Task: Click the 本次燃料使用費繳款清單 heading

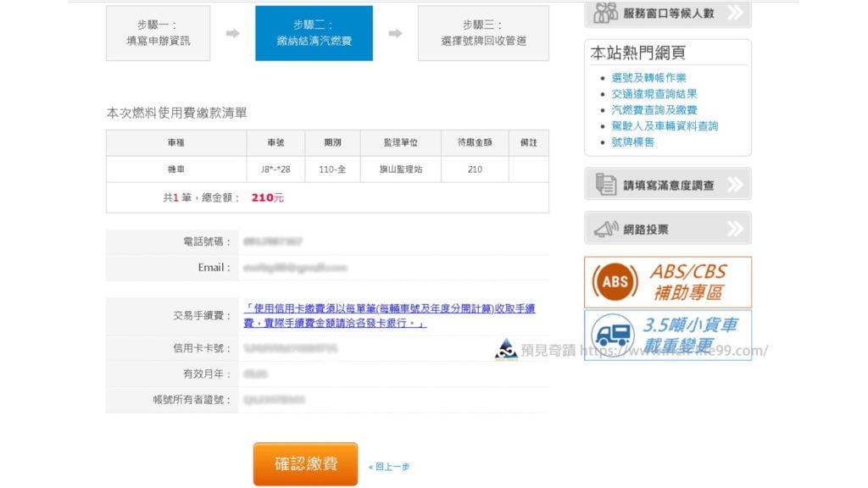Action: (x=176, y=113)
